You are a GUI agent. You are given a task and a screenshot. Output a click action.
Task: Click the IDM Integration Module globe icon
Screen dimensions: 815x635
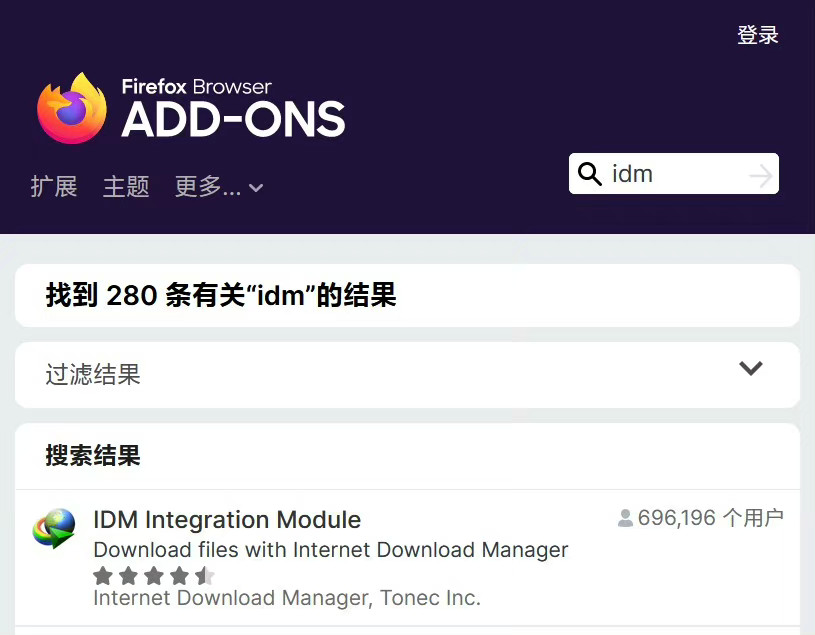(x=54, y=528)
